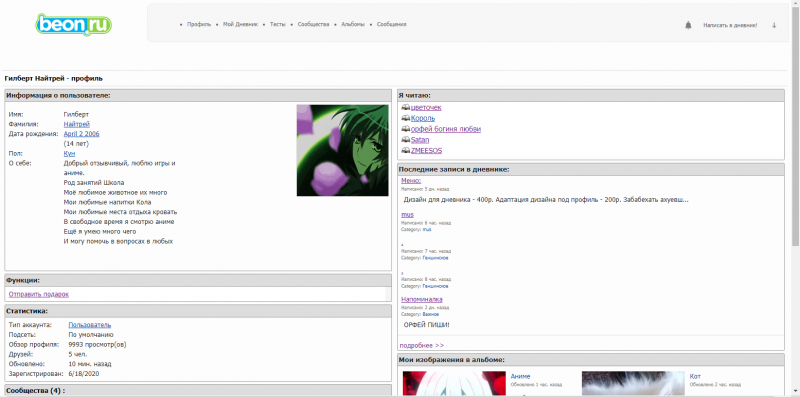Screen dimensions: 800x397
Task: Click the Гилберт Найтрей - профиль heading
Action: coord(54,79)
